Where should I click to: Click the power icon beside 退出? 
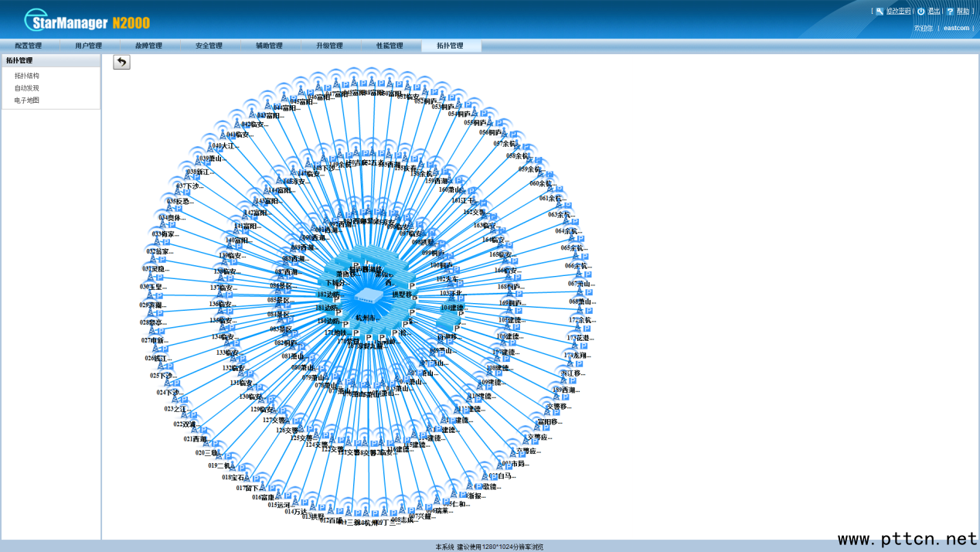point(920,12)
